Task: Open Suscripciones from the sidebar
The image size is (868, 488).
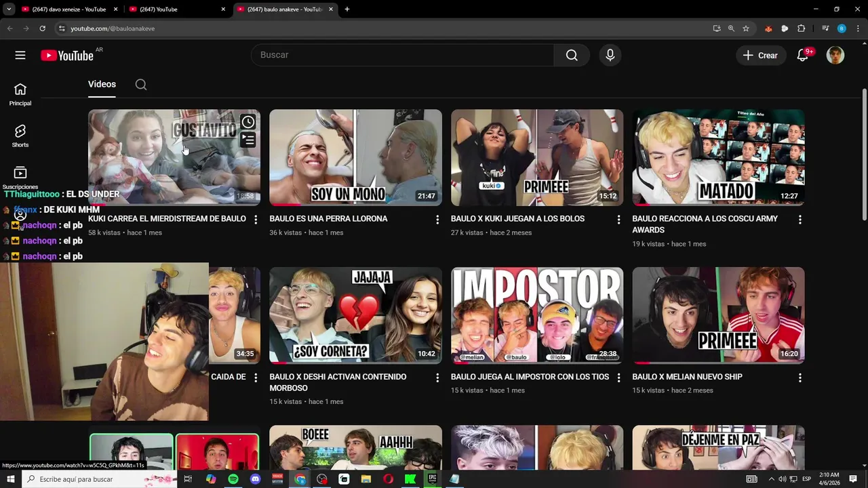Action: (20, 178)
